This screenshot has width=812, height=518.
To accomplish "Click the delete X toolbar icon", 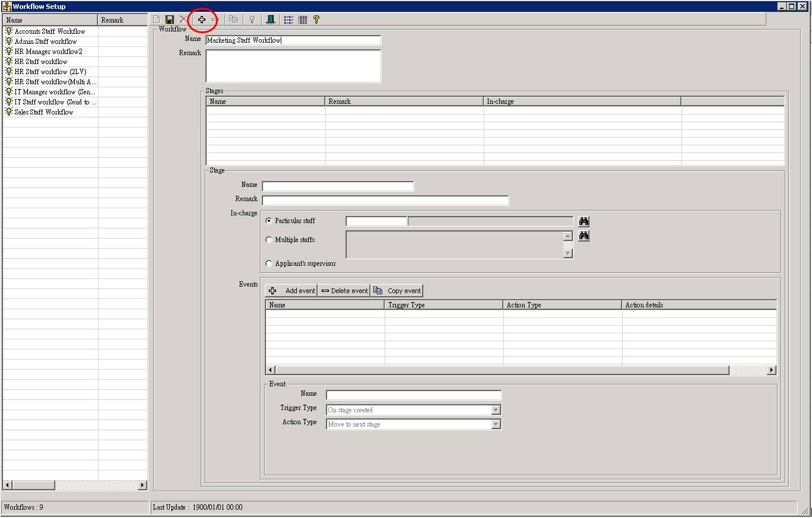I will tap(183, 20).
